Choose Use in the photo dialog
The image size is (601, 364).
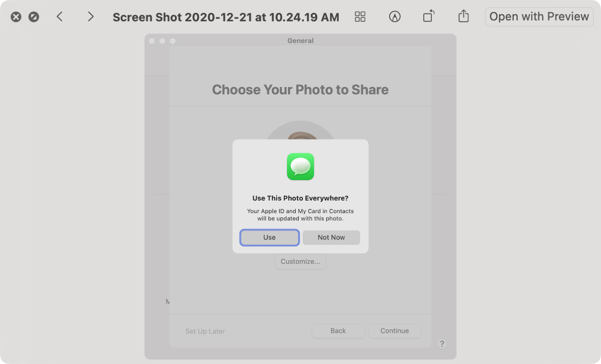269,238
